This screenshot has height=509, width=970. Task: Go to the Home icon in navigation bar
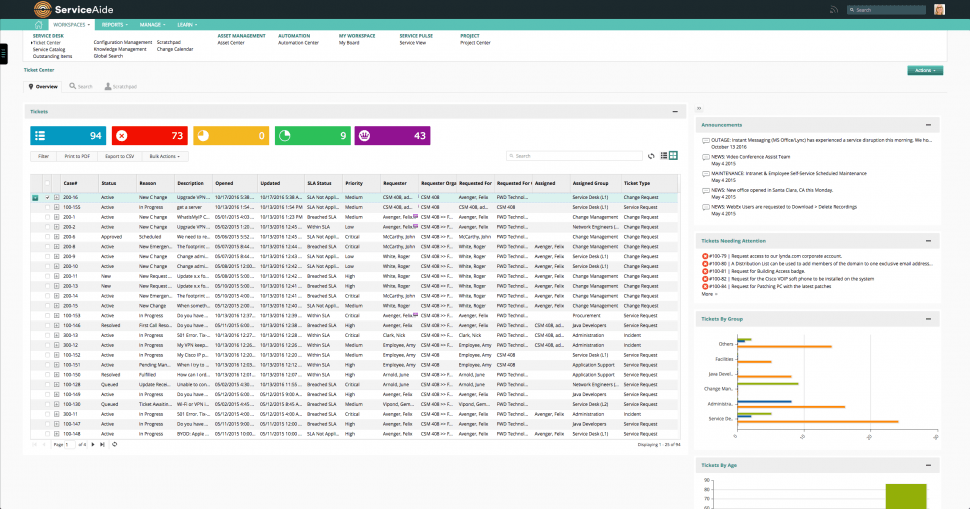38,25
